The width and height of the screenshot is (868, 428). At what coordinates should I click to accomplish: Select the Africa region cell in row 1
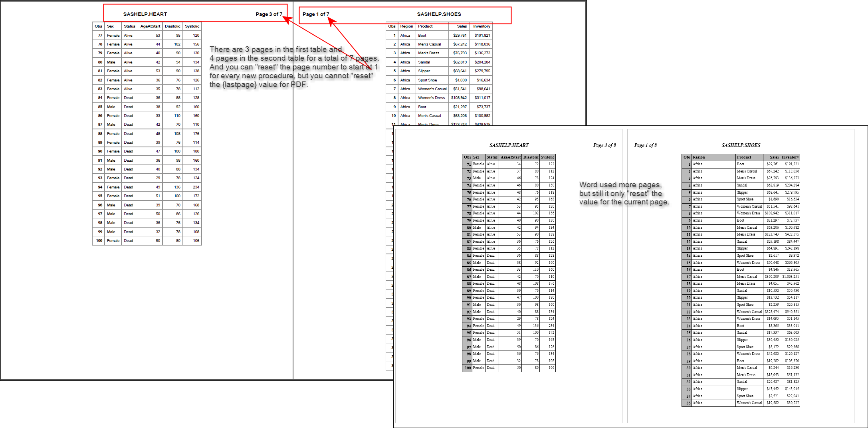click(405, 35)
